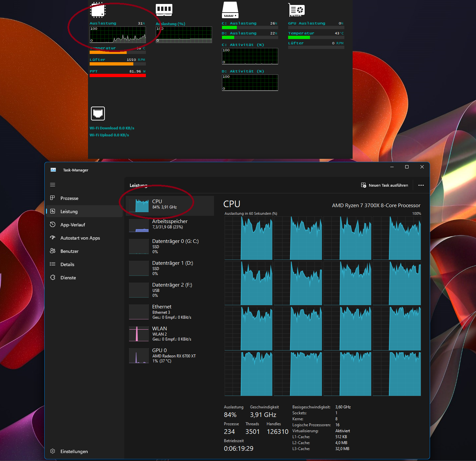Click the D: Aktivität (%) graph
This screenshot has width=476, height=461.
tap(250, 83)
